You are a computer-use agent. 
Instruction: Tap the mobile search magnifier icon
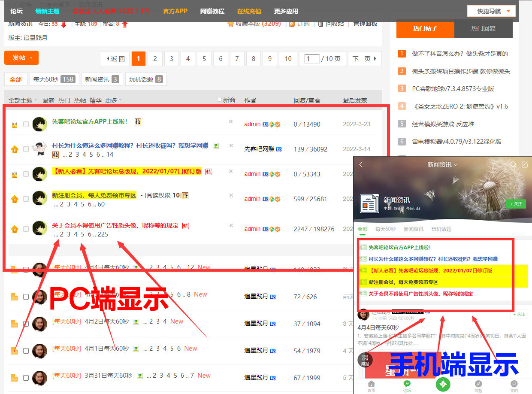click(x=513, y=165)
